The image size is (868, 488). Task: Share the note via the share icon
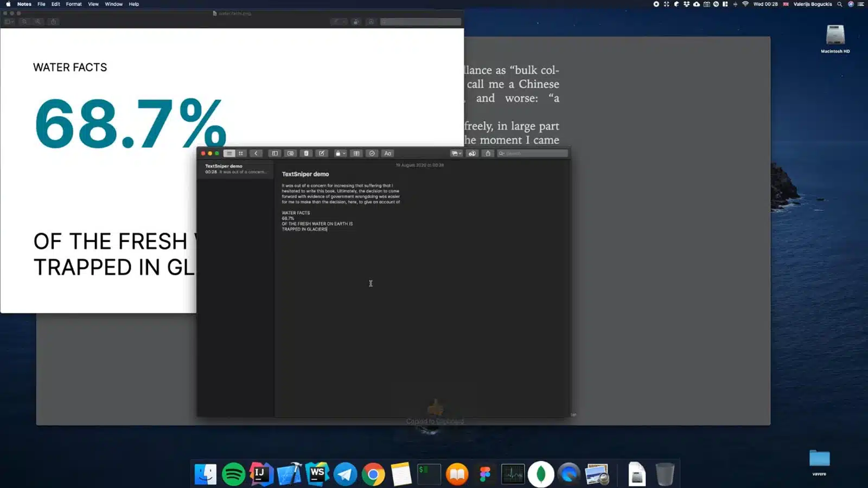click(x=487, y=153)
